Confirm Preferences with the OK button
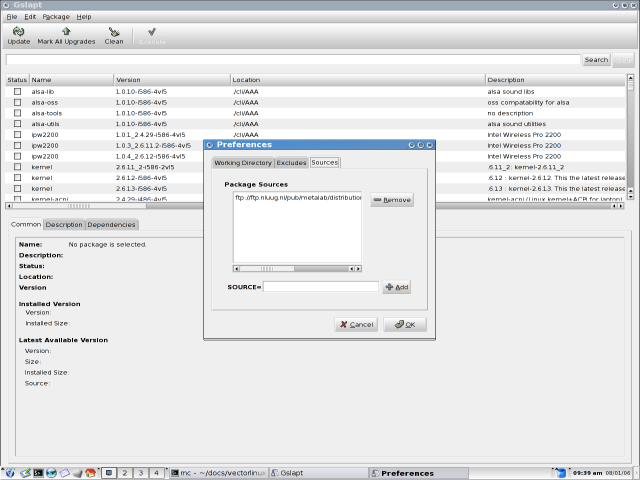Viewport: 640px width, 480px height. click(x=405, y=324)
